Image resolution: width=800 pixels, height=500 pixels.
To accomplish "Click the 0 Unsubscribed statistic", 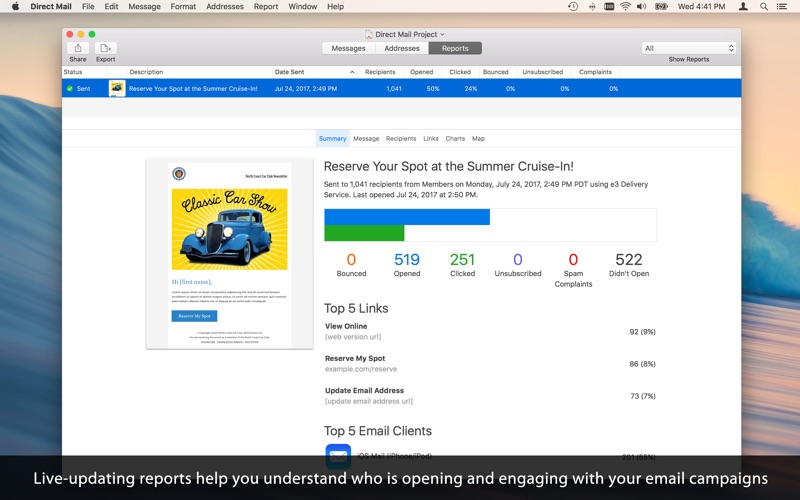I will pyautogui.click(x=518, y=265).
